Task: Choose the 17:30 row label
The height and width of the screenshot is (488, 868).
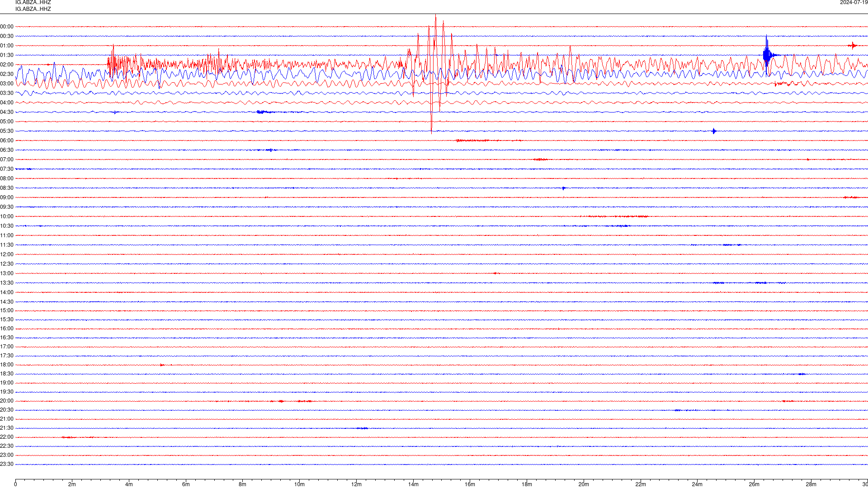Action: click(x=7, y=356)
